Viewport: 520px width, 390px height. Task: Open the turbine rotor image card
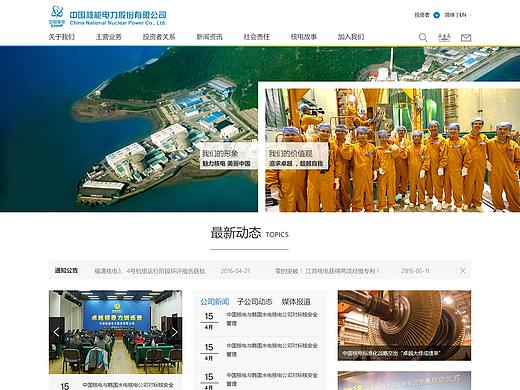404,325
